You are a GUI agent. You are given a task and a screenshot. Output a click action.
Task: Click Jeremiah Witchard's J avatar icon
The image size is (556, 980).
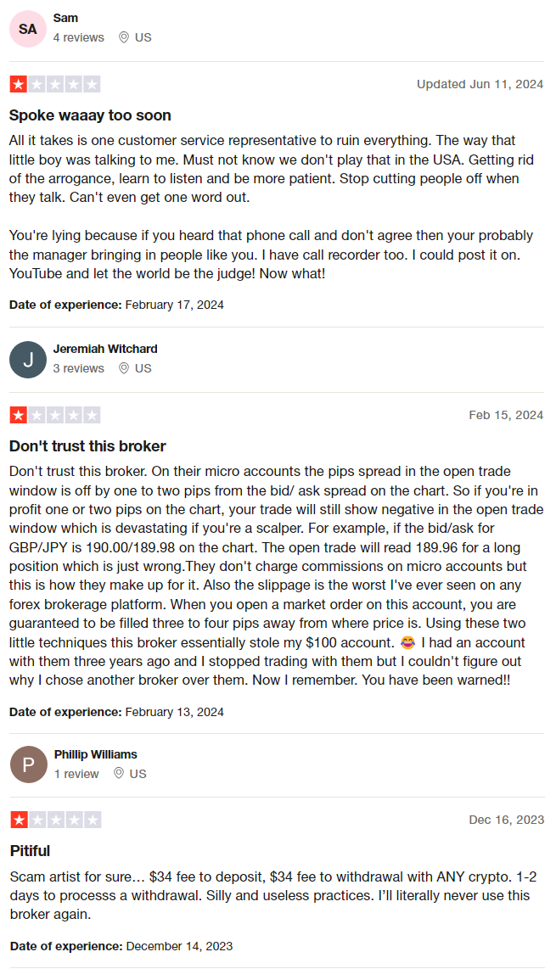28,360
